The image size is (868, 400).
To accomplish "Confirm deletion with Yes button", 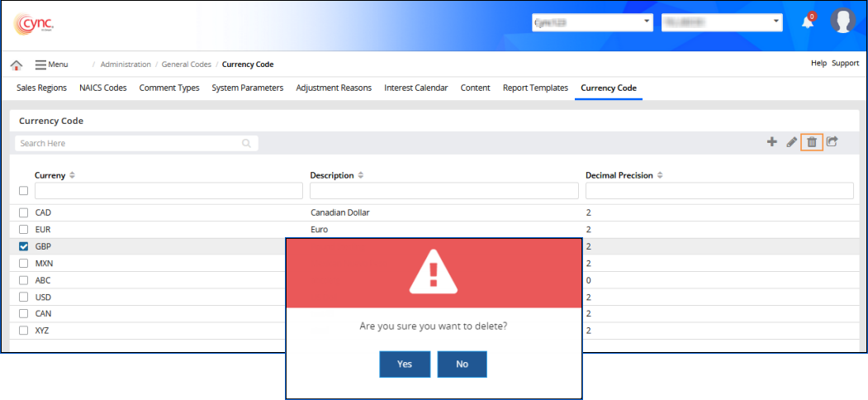I will tap(405, 364).
